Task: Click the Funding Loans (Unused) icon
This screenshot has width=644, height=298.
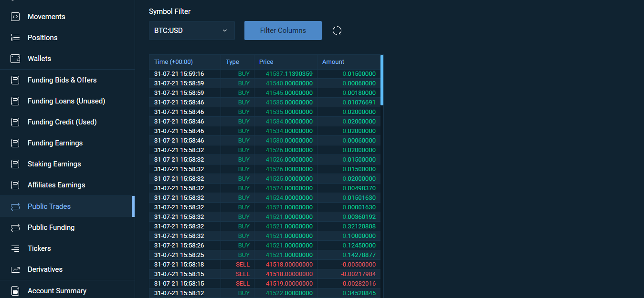Action: (x=15, y=101)
